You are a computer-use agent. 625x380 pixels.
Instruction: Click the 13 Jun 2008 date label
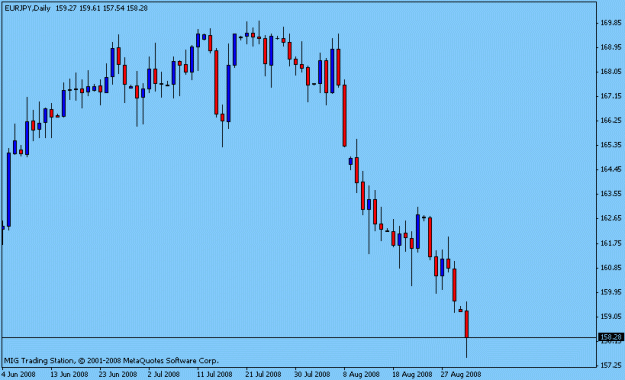click(x=69, y=374)
